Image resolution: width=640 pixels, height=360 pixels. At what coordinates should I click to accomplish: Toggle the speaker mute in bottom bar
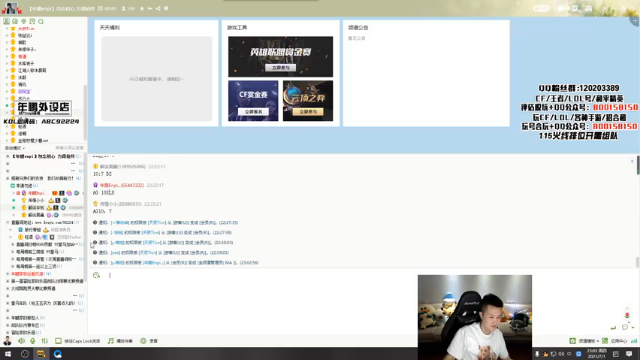(21, 340)
